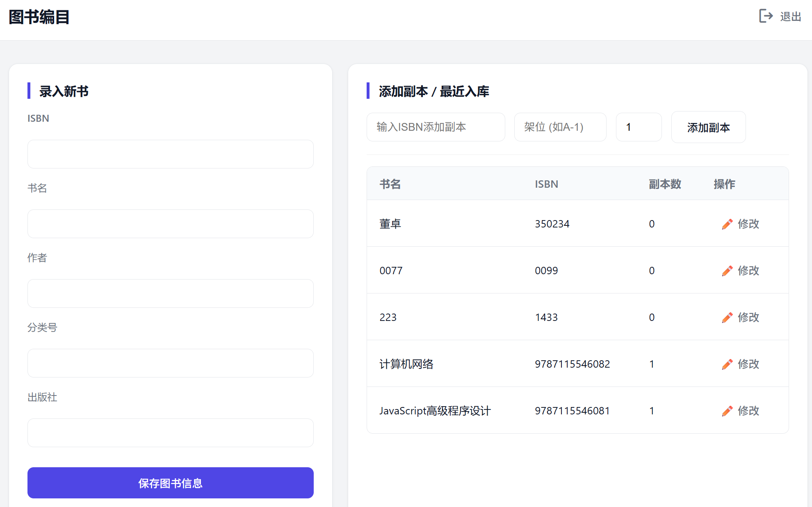
Task: Click the copy quantity field showing 1
Action: coord(638,127)
